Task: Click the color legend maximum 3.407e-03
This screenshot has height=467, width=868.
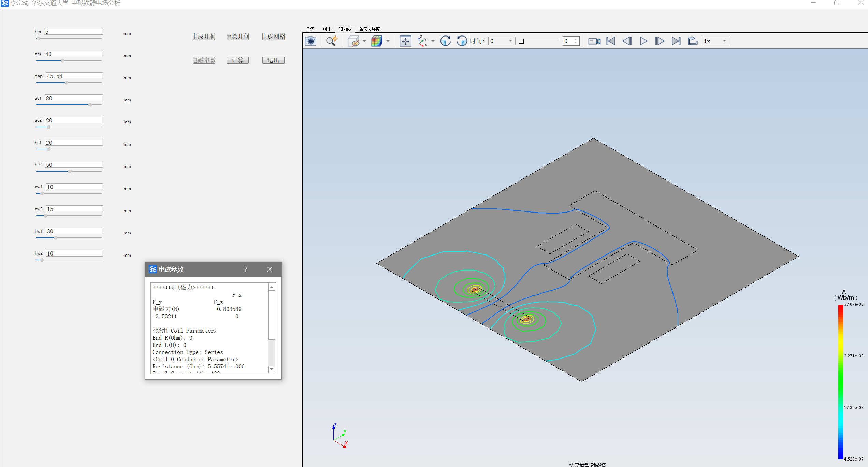Action: point(854,304)
